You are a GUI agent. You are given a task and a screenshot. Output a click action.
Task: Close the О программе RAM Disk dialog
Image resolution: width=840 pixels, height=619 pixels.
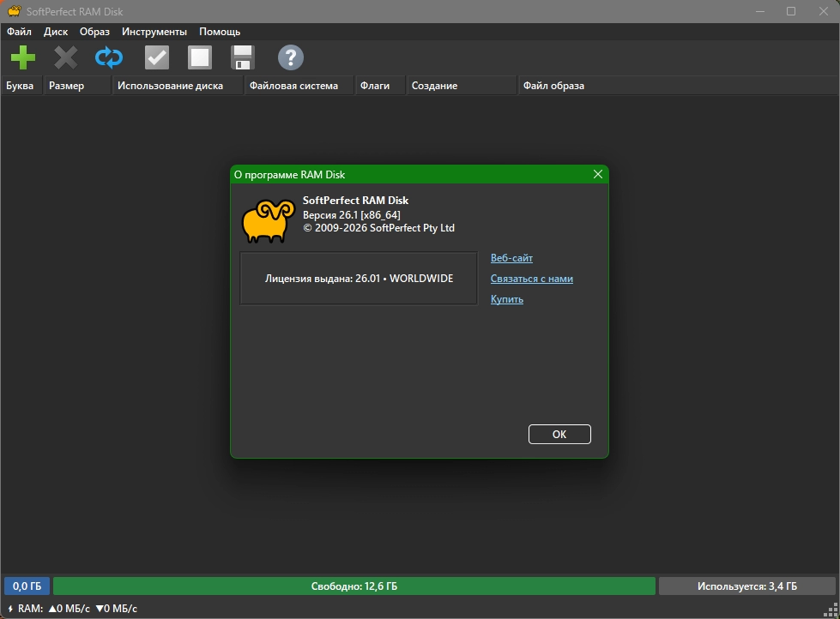(598, 174)
